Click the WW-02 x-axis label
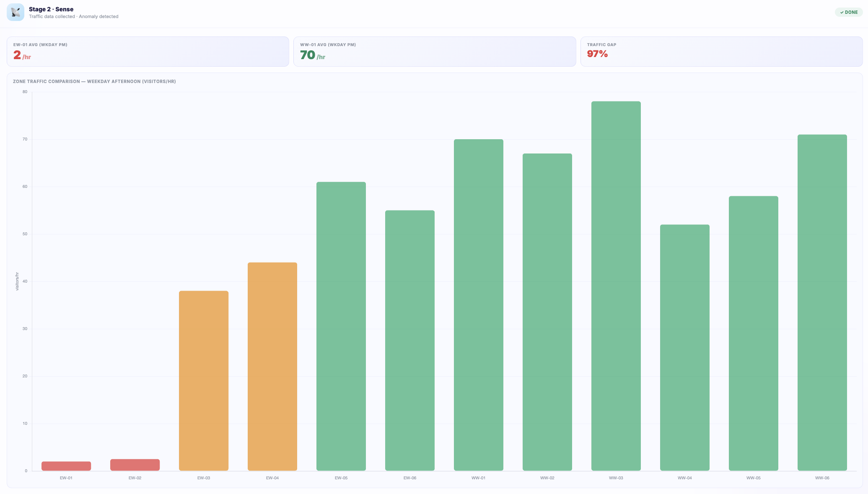 coord(547,478)
